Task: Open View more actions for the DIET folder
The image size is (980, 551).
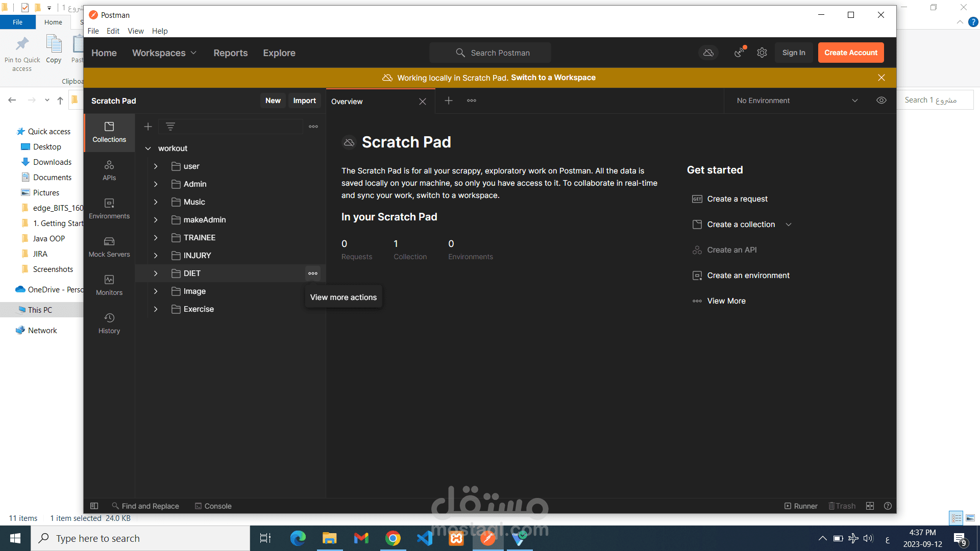Action: coord(313,273)
